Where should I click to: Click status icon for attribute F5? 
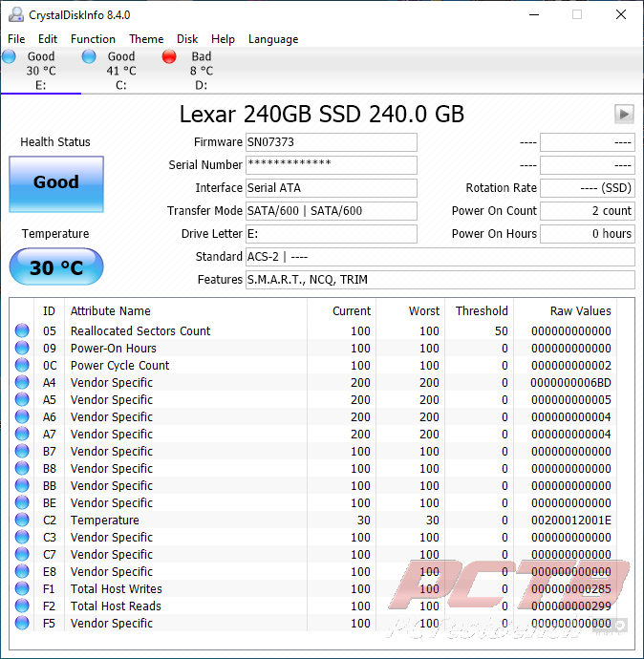(22, 624)
